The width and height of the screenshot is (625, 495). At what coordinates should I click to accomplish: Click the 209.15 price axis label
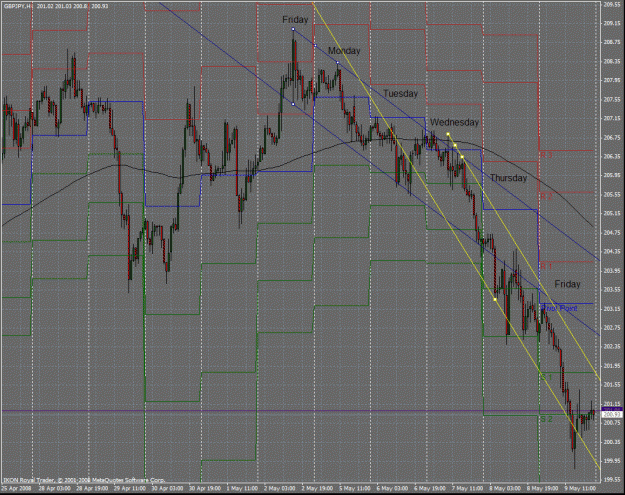pyautogui.click(x=611, y=23)
